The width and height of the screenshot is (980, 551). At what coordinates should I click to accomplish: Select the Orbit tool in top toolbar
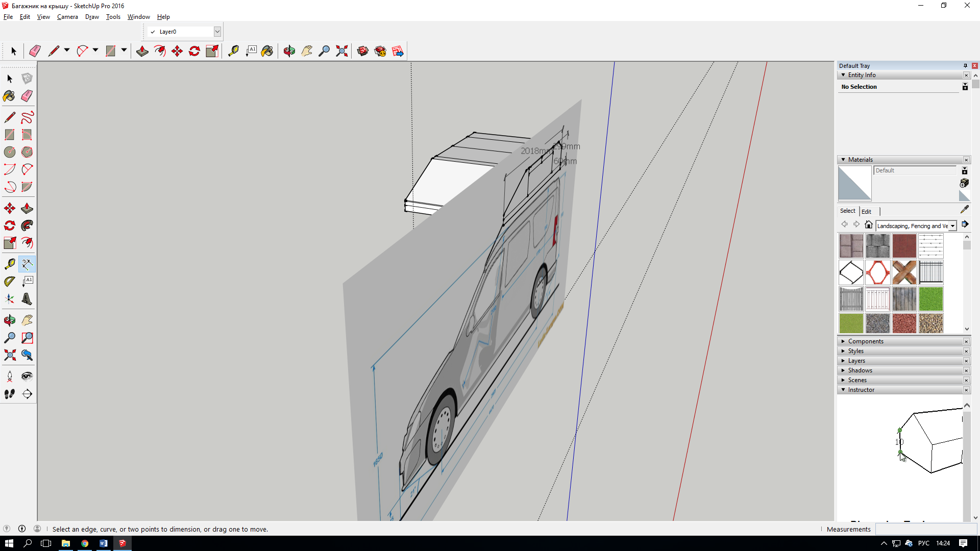point(289,51)
